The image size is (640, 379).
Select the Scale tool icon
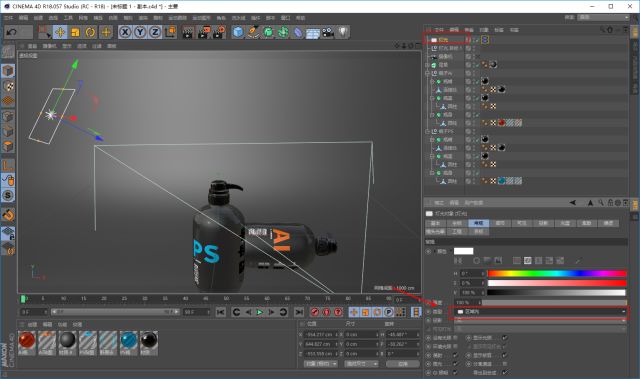point(75,32)
